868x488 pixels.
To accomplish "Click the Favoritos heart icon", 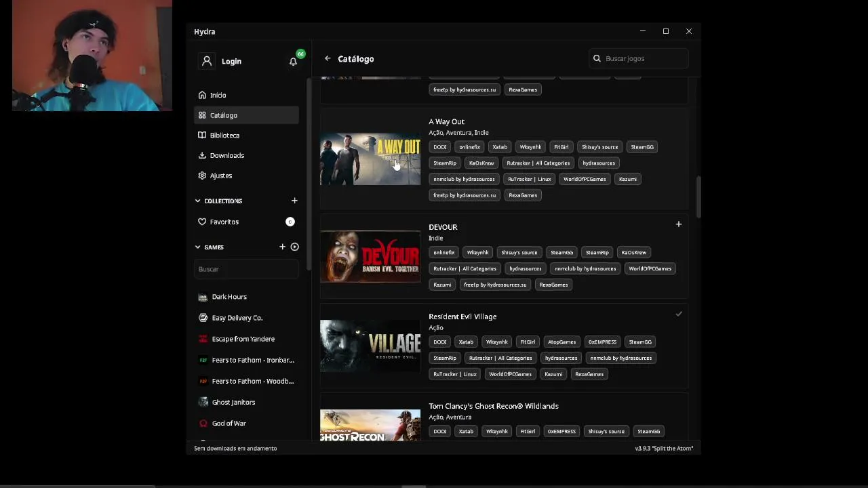I will pos(202,222).
